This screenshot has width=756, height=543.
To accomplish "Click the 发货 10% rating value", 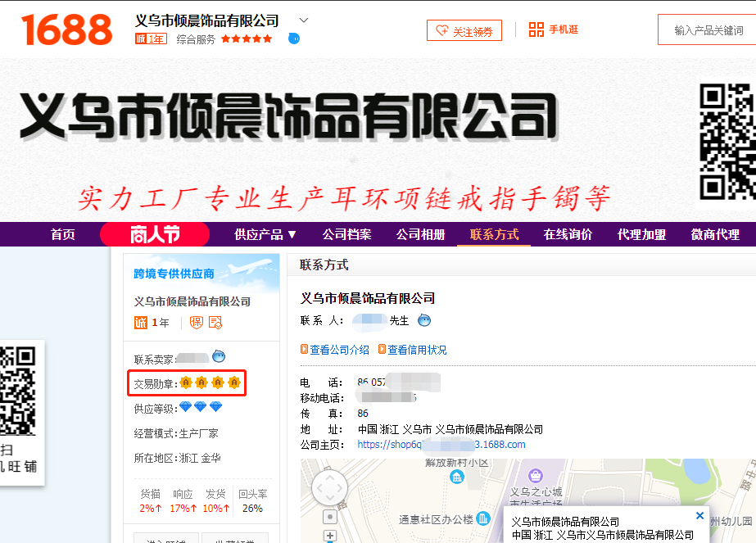I will [216, 509].
